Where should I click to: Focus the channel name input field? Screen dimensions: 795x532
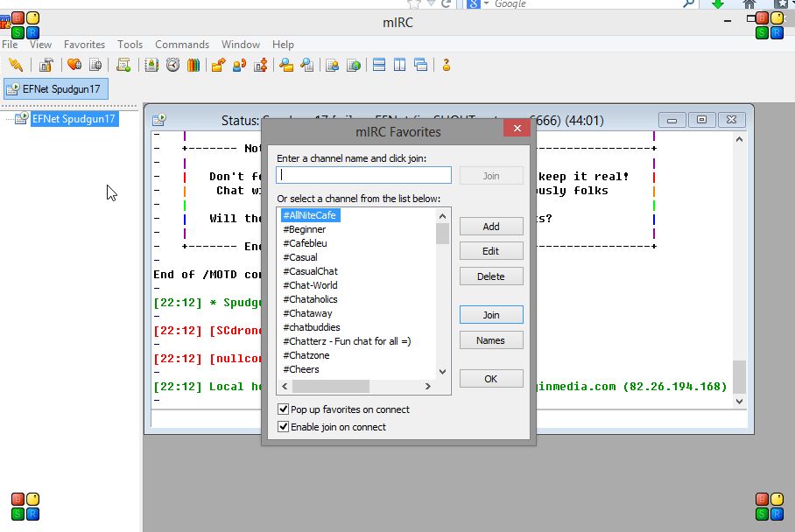tap(363, 175)
